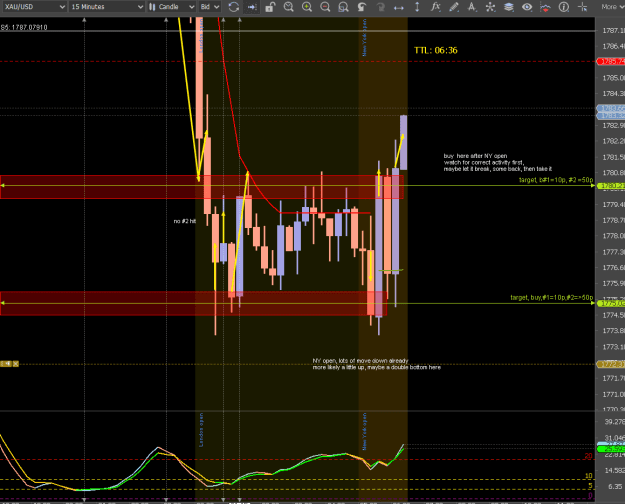
Task: Toggle chart auto-shift arrow button
Action: 252,7
